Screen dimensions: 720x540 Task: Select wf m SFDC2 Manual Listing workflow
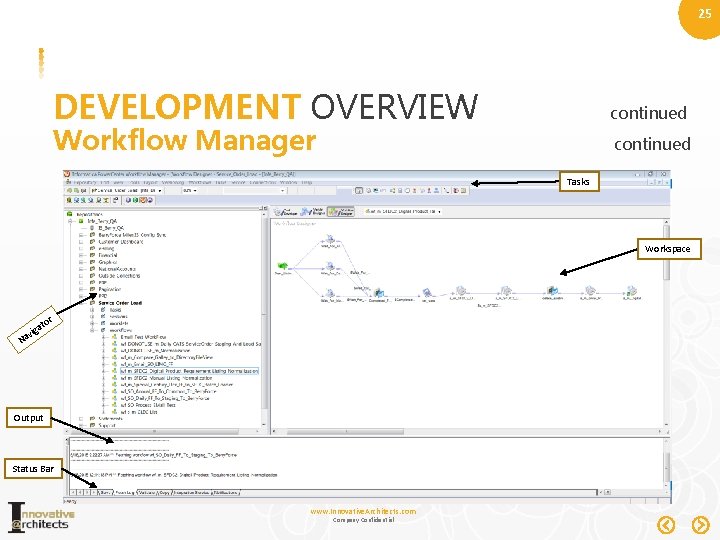pyautogui.click(x=166, y=378)
